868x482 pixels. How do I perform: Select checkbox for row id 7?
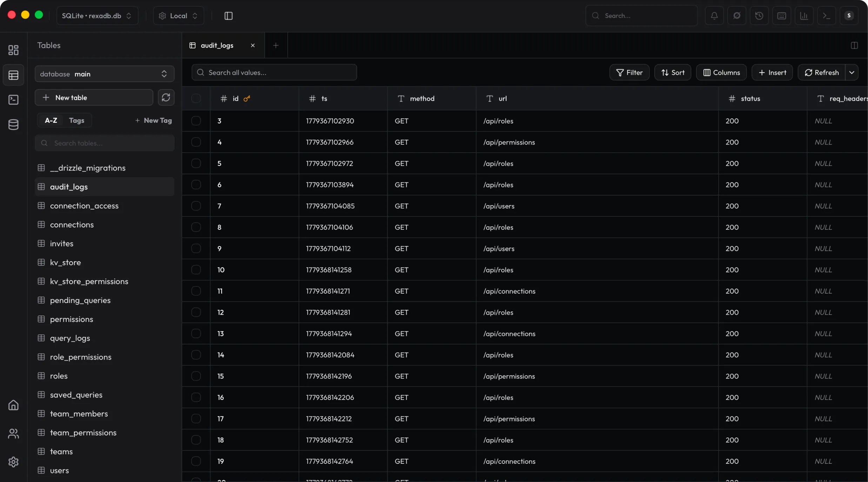click(196, 206)
